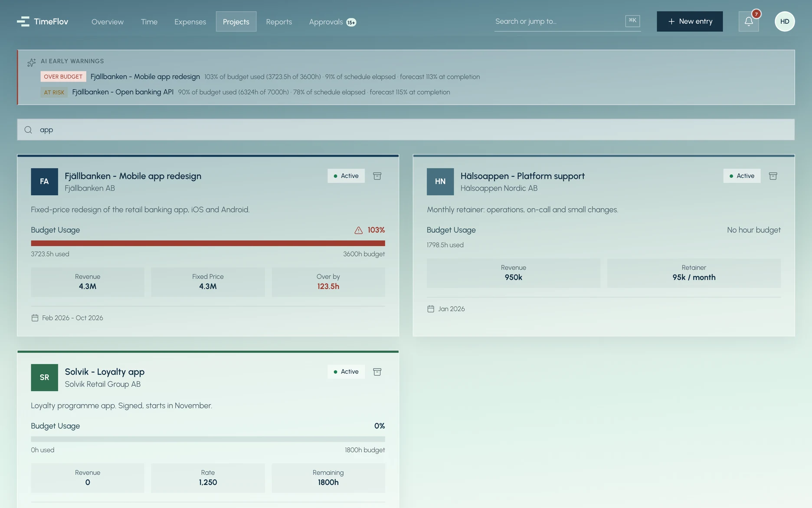812x508 pixels.
Task: Click the empty Solvik budget usage bar
Action: [208, 439]
